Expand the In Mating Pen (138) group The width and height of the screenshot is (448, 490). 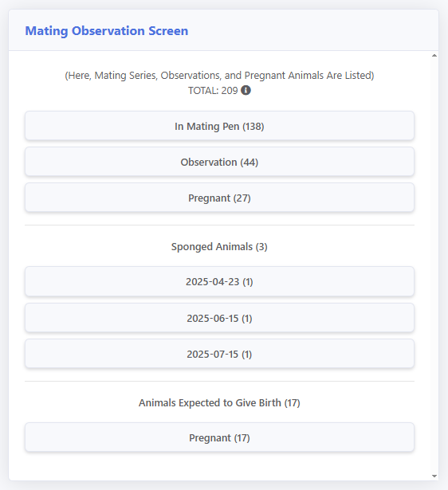[219, 126]
